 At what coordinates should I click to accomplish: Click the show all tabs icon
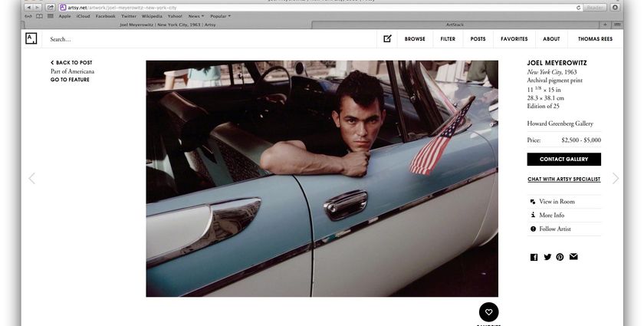(617, 25)
